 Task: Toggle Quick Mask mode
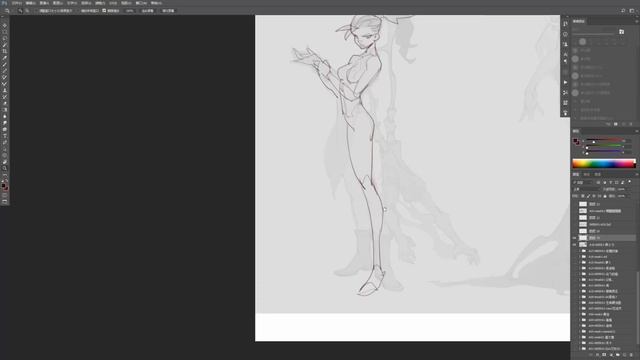click(5, 195)
